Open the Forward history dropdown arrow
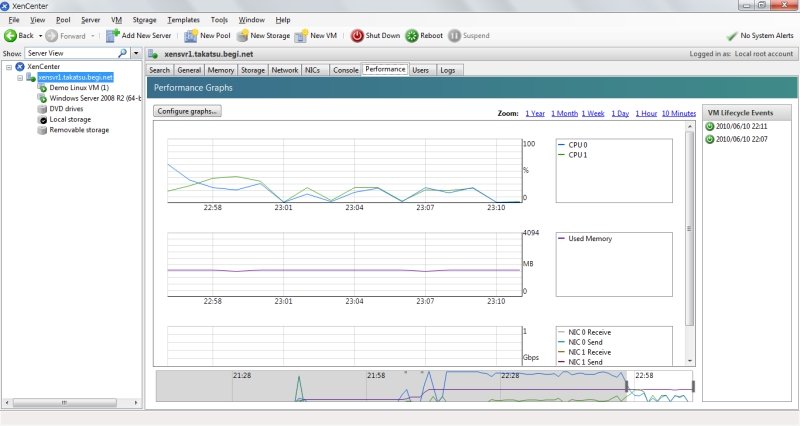 point(92,36)
